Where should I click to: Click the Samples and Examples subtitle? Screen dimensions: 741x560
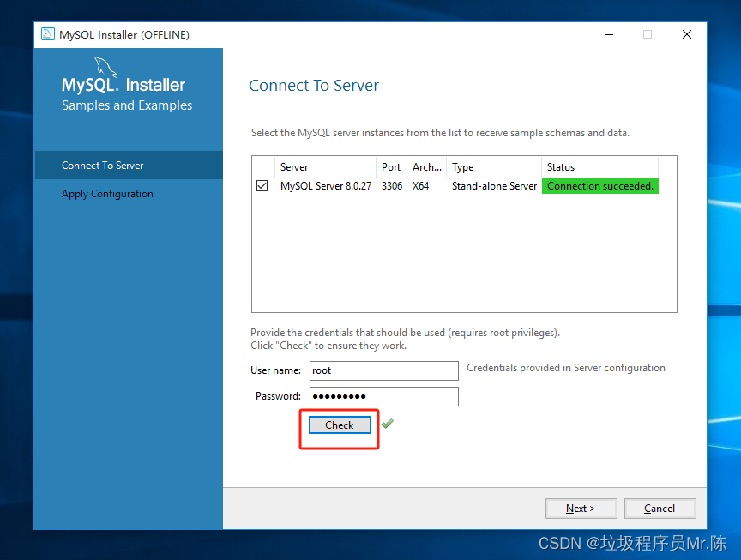[127, 105]
